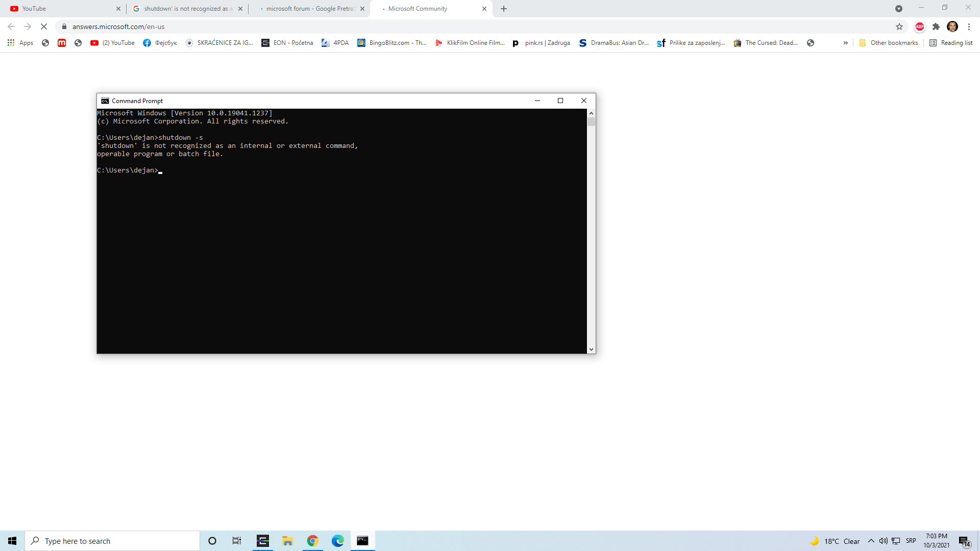
Task: Click the Task View taskbar icon
Action: point(237,541)
